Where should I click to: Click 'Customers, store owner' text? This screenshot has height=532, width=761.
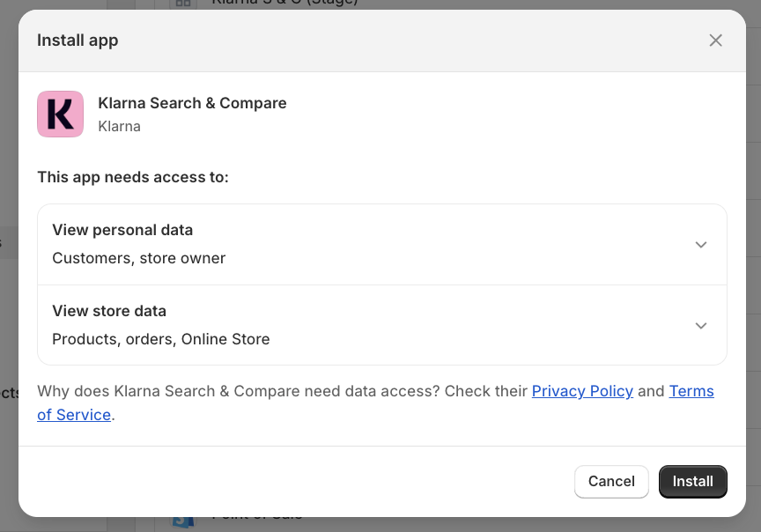[x=139, y=258]
